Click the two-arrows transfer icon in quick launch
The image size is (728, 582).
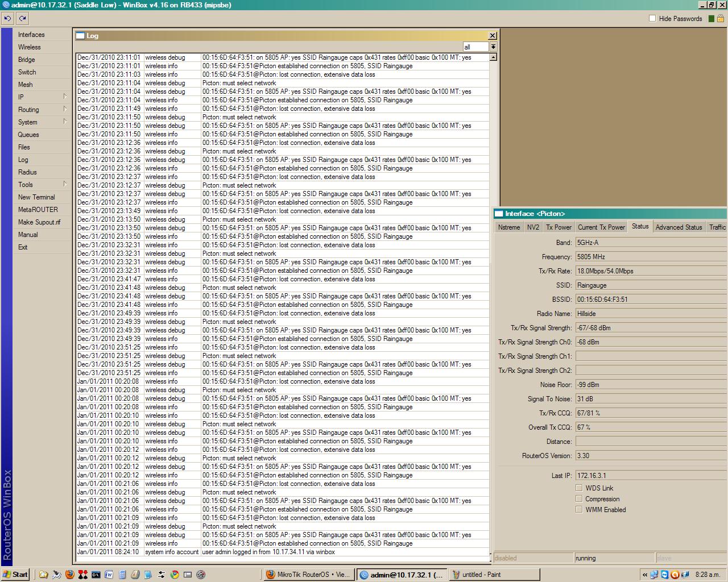[162, 575]
